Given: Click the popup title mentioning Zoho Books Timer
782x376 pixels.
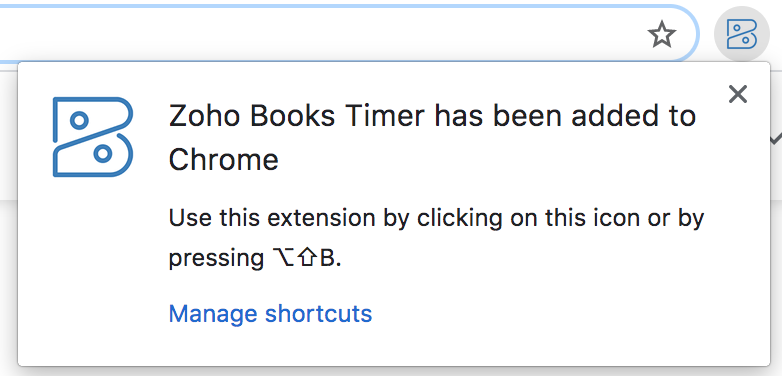Looking at the screenshot, I should point(432,137).
